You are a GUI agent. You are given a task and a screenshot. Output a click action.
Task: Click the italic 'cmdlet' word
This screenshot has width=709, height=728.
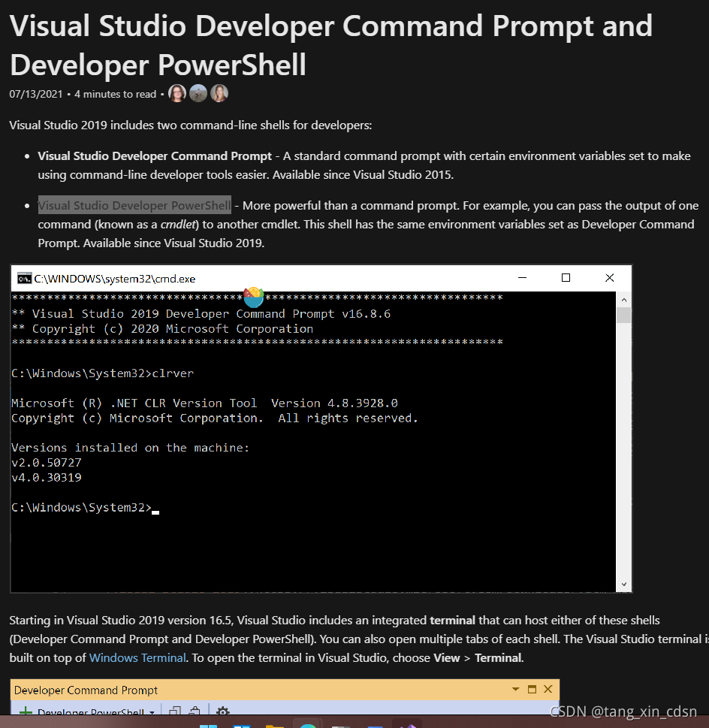(180, 224)
